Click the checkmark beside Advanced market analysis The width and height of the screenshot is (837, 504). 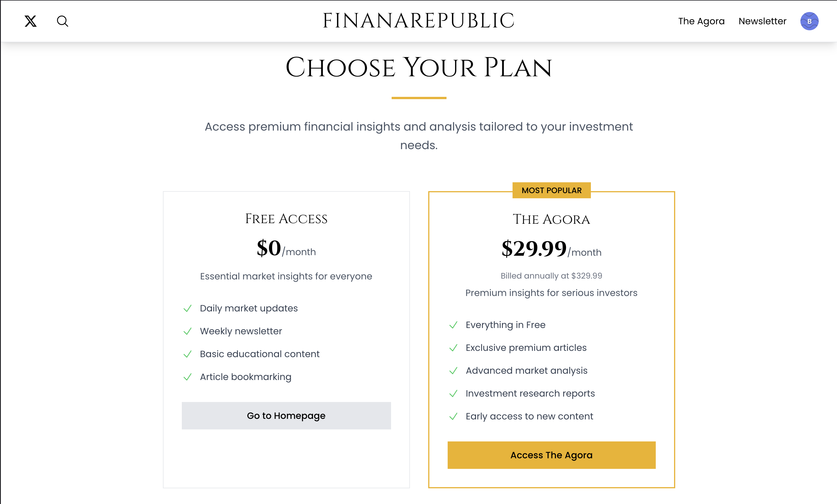pyautogui.click(x=453, y=371)
